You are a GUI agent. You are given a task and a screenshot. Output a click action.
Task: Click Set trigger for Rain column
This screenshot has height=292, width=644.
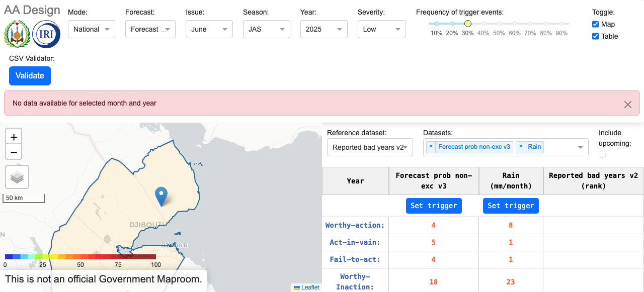(x=511, y=206)
